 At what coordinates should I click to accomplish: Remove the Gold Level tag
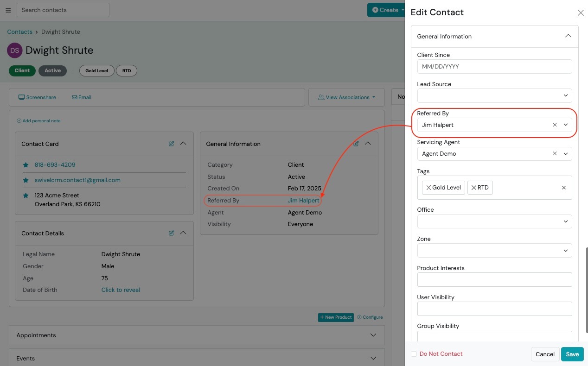[x=428, y=188]
